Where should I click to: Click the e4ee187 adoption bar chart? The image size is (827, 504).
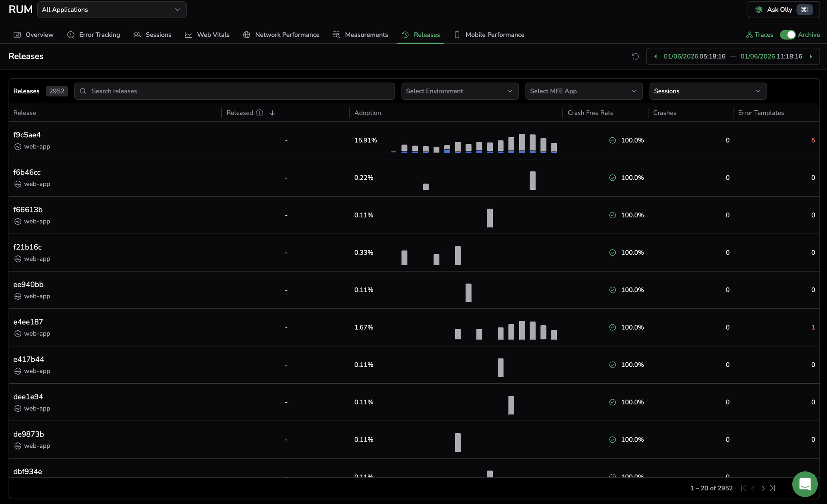tap(506, 330)
